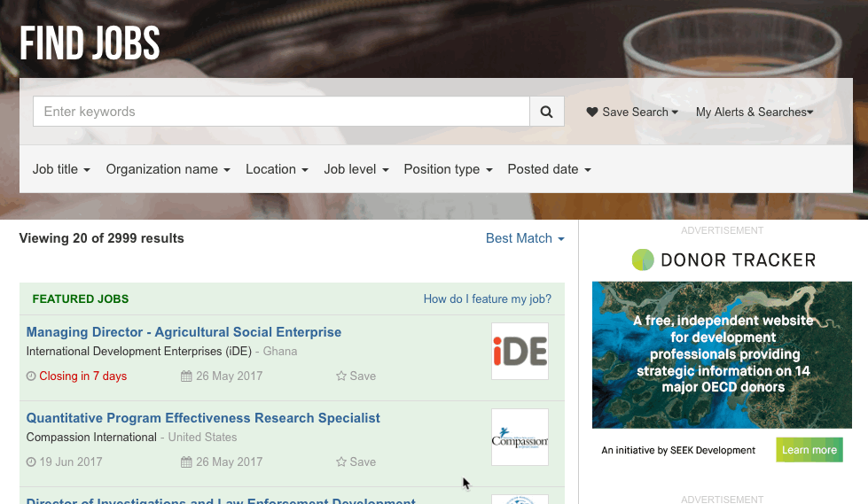The height and width of the screenshot is (504, 868).
Task: Save the Quantitative Program Effectiveness job
Action: click(x=356, y=462)
